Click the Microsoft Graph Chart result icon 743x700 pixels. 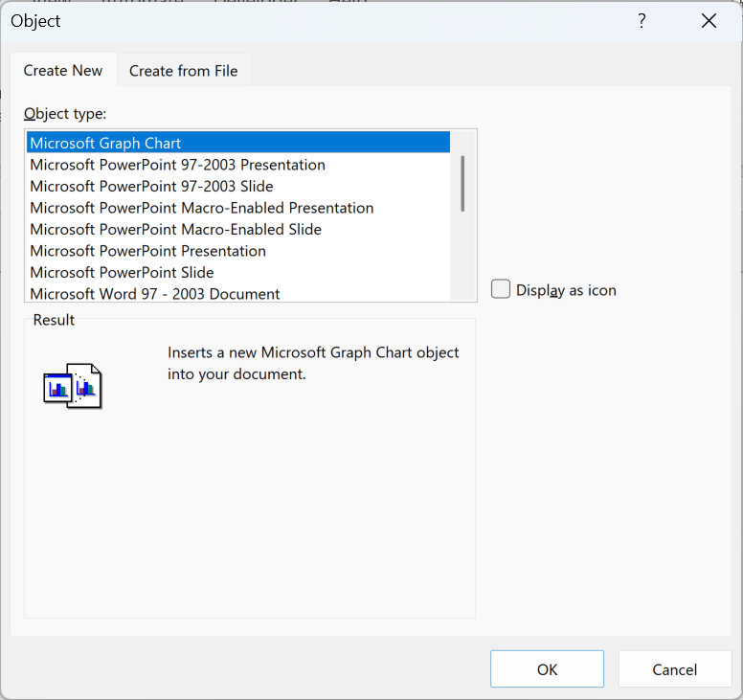click(73, 386)
